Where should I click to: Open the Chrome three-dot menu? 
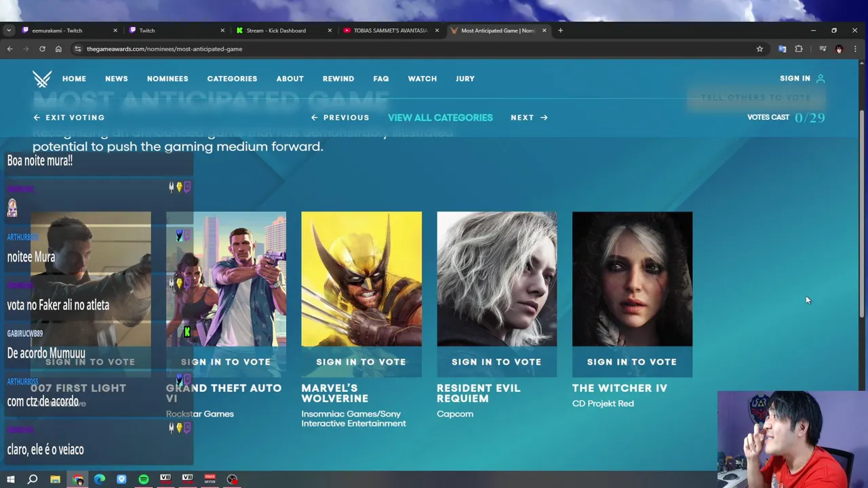(855, 49)
